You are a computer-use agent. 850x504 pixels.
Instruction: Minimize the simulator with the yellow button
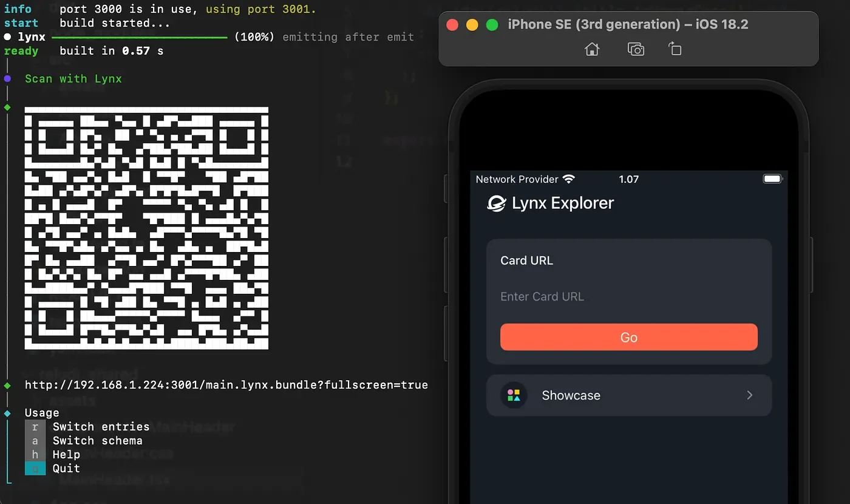[x=472, y=25]
